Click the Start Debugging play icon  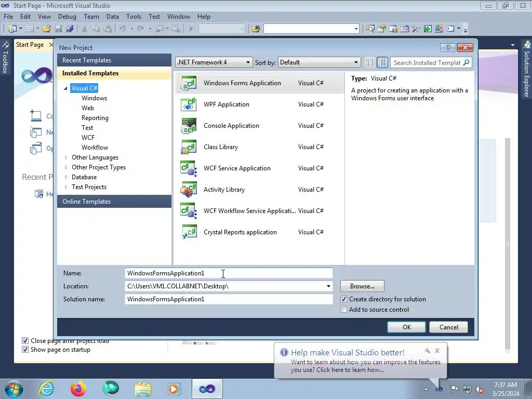point(191,29)
